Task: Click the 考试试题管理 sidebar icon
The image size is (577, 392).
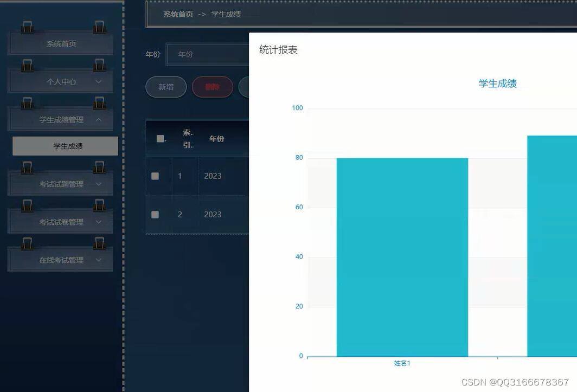Action: tap(28, 168)
